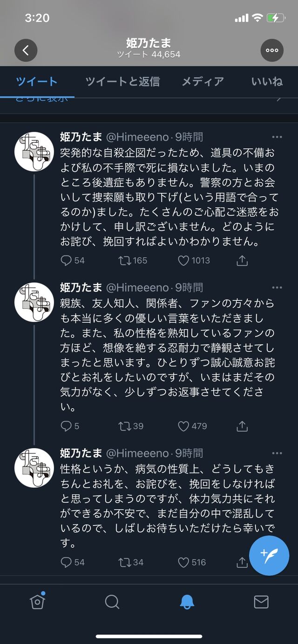Tap the back arrow button
Viewport: 298px width, 644px height.
pyautogui.click(x=26, y=50)
